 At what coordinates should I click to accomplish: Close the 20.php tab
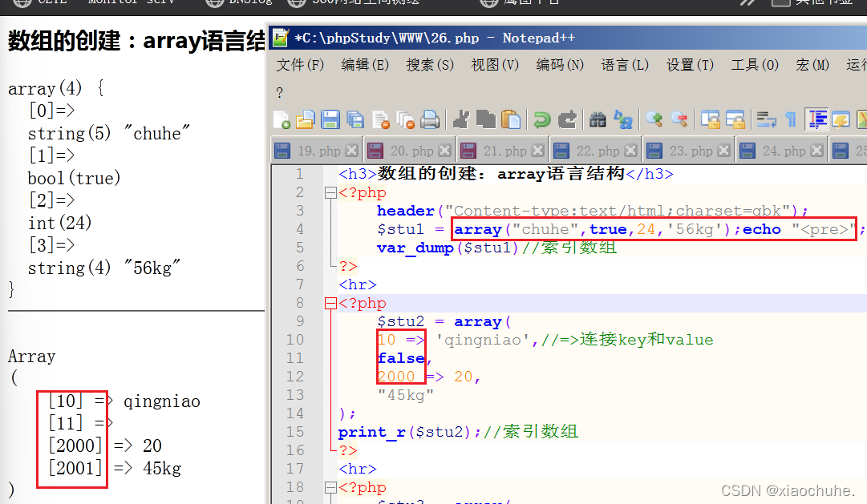click(x=444, y=151)
